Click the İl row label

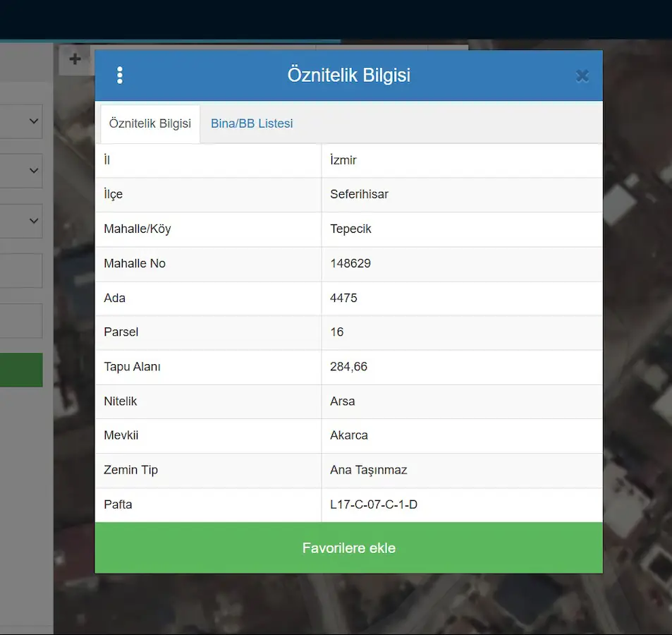[106, 160]
